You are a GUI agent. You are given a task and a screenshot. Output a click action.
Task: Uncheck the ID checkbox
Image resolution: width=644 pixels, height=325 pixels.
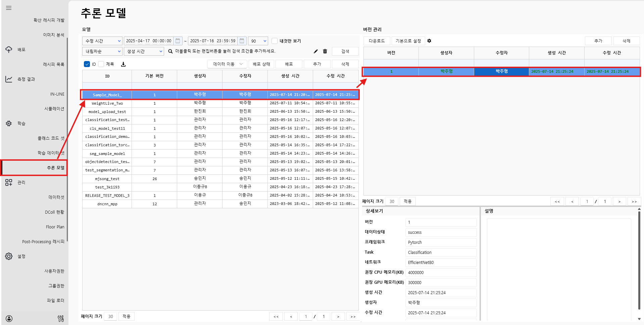pyautogui.click(x=87, y=64)
